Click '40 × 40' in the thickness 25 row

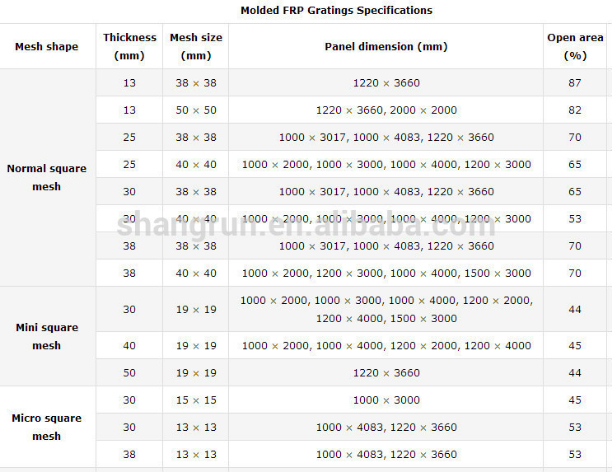(196, 164)
